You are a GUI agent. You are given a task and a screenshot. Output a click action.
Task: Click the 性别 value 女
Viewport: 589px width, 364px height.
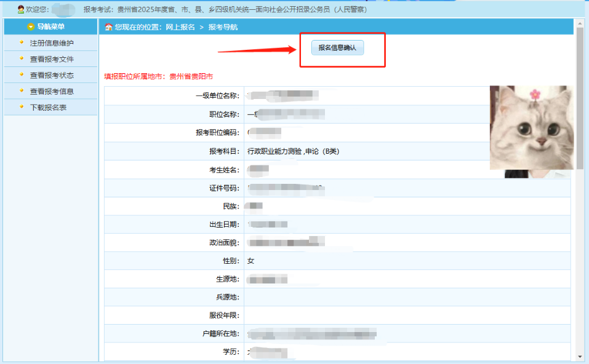[x=250, y=261]
